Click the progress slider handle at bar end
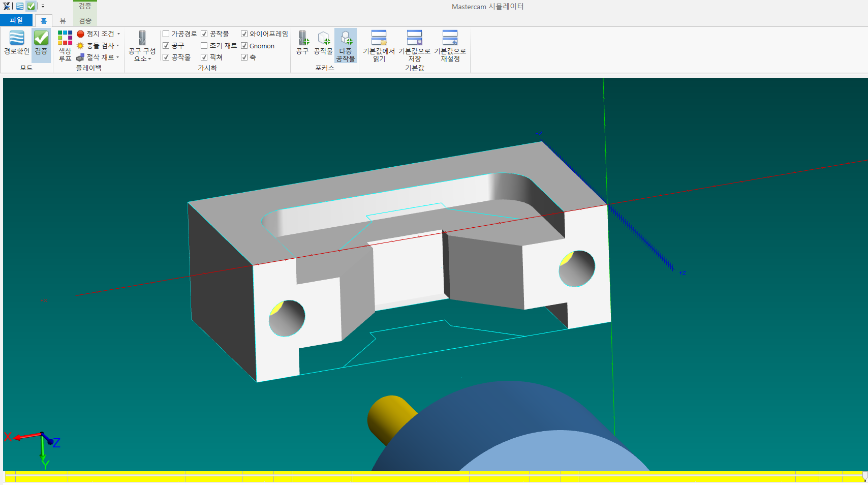Image resolution: width=868 pixels, height=485 pixels. pos(864,476)
